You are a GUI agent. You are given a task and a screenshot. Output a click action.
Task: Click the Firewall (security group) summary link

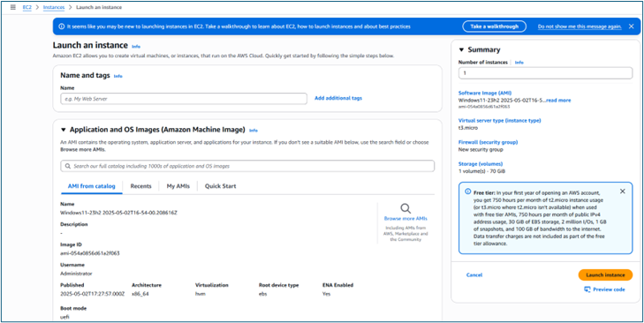point(489,142)
